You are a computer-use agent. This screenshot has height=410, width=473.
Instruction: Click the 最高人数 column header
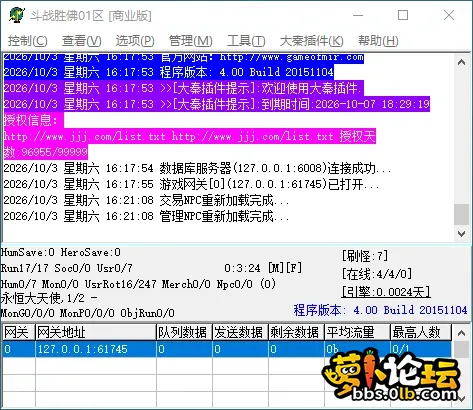[421, 332]
